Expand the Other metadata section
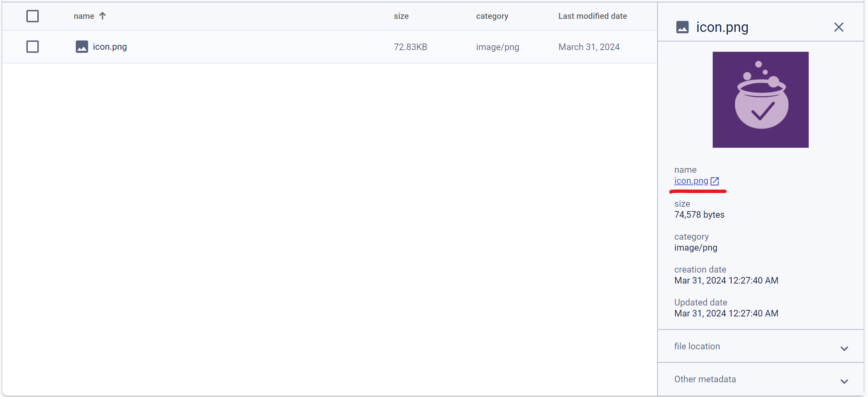 [x=760, y=379]
